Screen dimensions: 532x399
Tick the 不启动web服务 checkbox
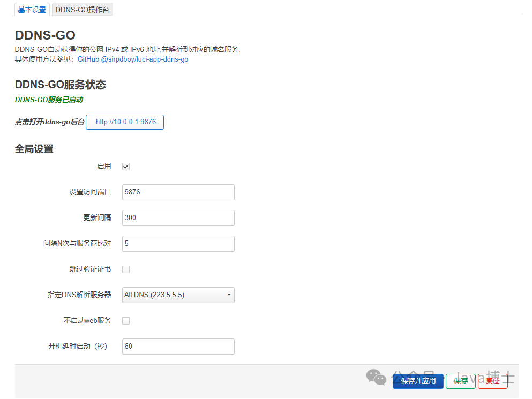tap(126, 321)
